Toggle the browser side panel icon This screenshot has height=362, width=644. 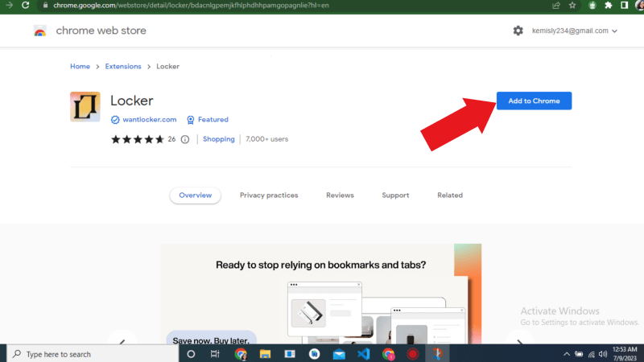625,6
